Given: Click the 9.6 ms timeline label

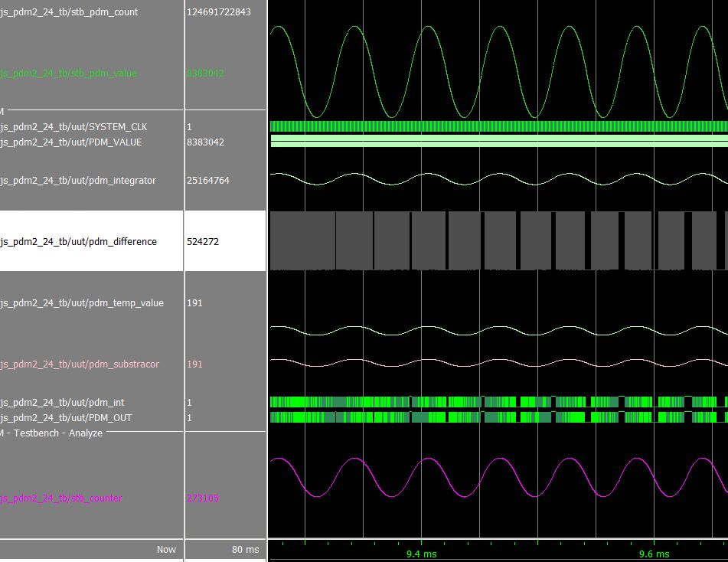Looking at the screenshot, I should pyautogui.click(x=655, y=554).
